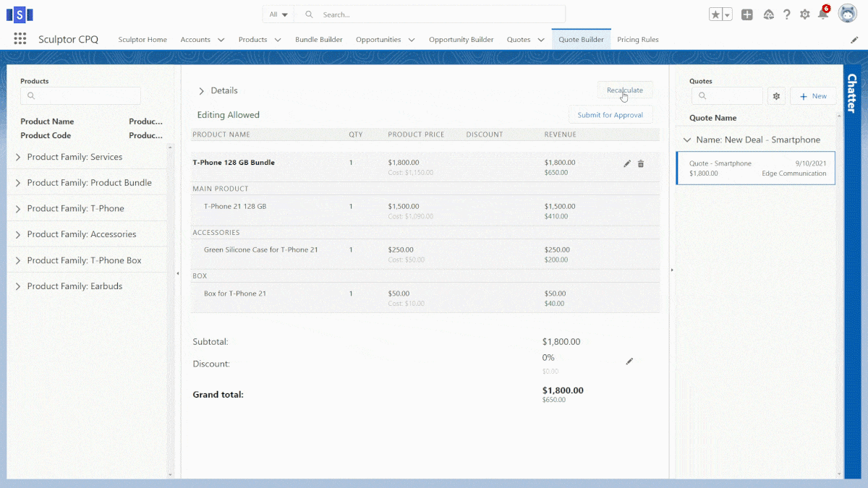The image size is (868, 488).
Task: Edit the T-Phone 128 GB Bundle line
Action: click(x=627, y=164)
